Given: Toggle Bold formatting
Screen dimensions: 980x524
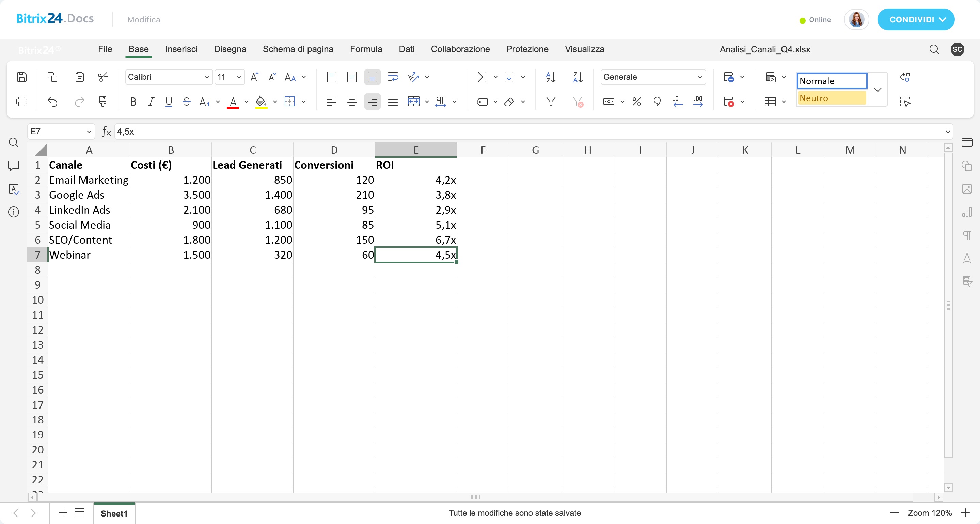Looking at the screenshot, I should [x=133, y=102].
